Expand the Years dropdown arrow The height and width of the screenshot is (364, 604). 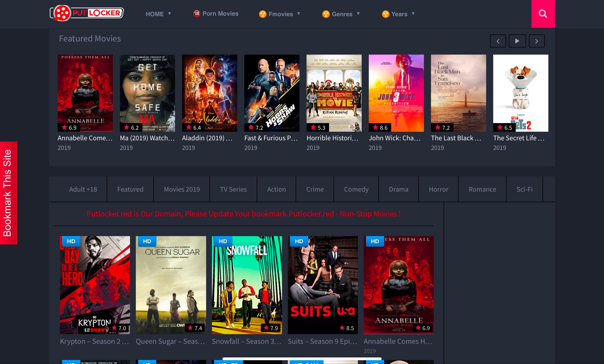pos(413,14)
